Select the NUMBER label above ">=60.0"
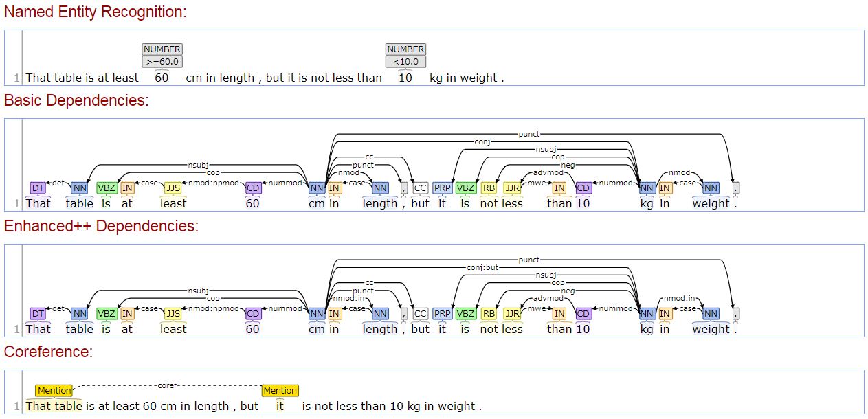The width and height of the screenshot is (868, 419). pos(162,49)
